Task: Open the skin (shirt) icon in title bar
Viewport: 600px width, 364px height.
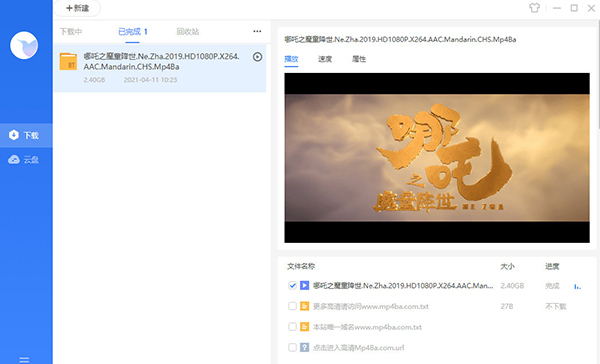Action: 535,8
